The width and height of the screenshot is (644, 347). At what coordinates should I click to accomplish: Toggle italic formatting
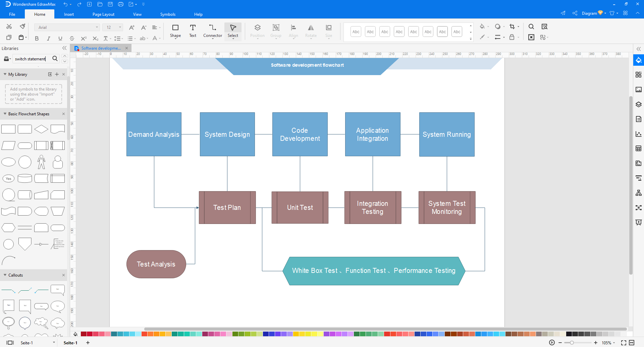(48, 38)
